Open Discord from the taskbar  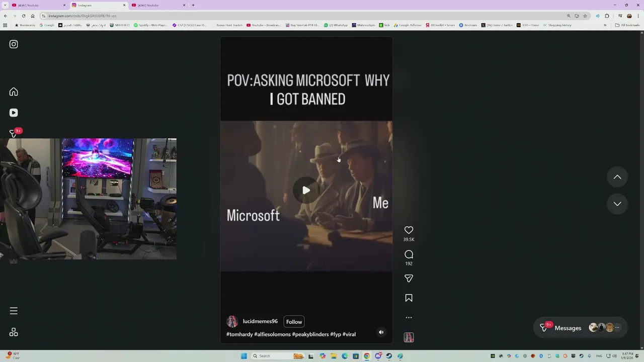[x=378, y=356]
